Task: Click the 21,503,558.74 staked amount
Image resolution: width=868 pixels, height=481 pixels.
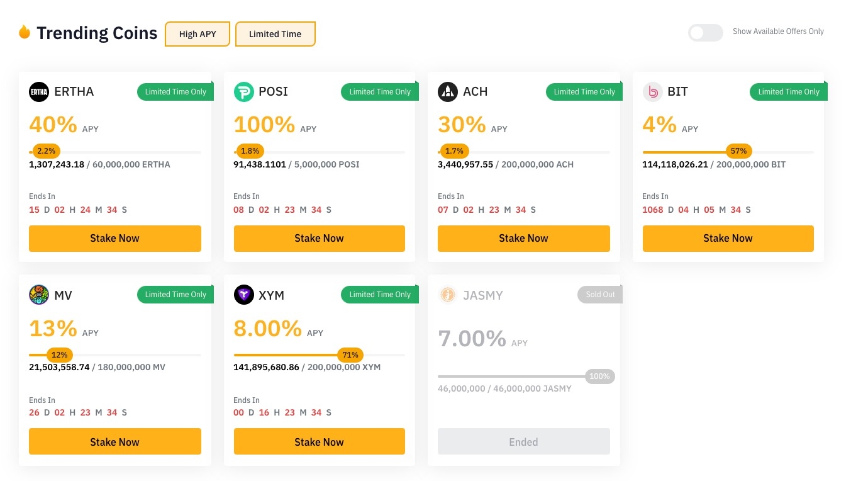Action: click(x=59, y=367)
